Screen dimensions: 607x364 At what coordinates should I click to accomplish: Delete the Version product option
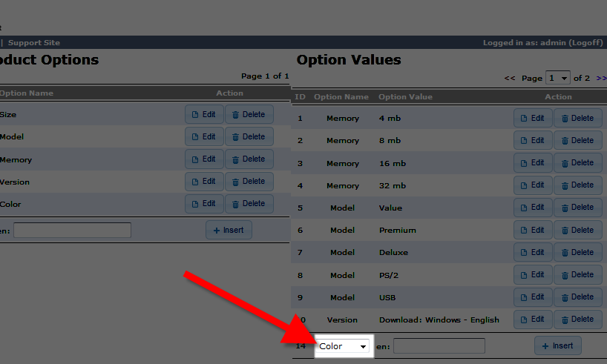249,182
